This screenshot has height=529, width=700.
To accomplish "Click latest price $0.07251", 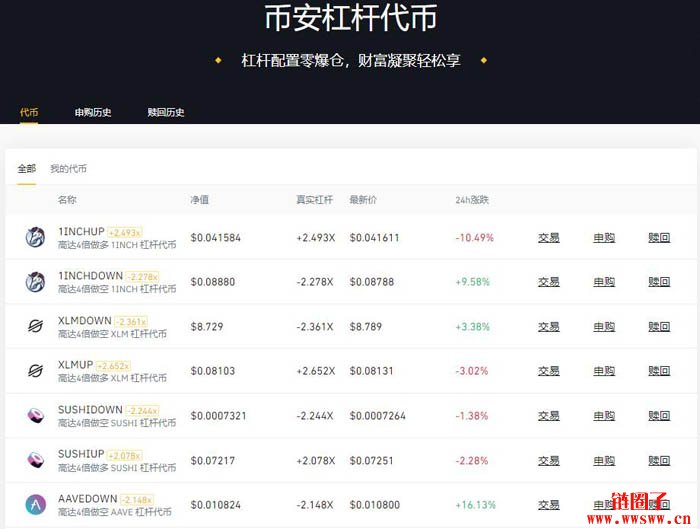I will click(x=371, y=460).
